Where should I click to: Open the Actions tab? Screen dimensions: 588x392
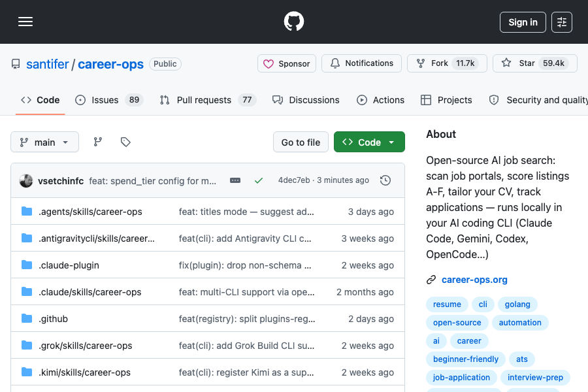pos(380,100)
